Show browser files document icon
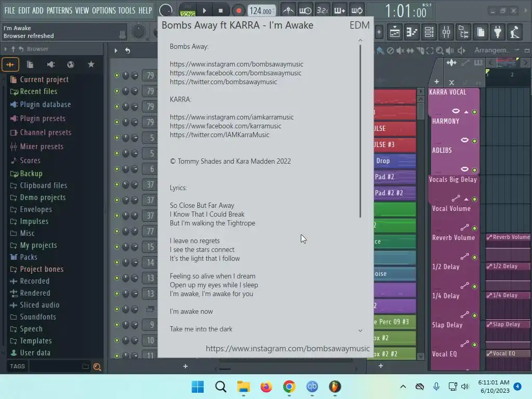This screenshot has height=399, width=532. pyautogui.click(x=30, y=64)
